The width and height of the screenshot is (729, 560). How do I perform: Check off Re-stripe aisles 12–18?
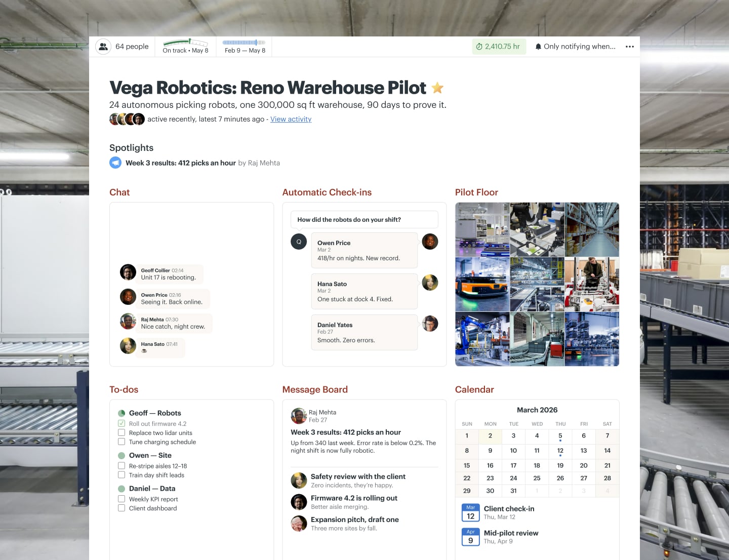pyautogui.click(x=121, y=466)
